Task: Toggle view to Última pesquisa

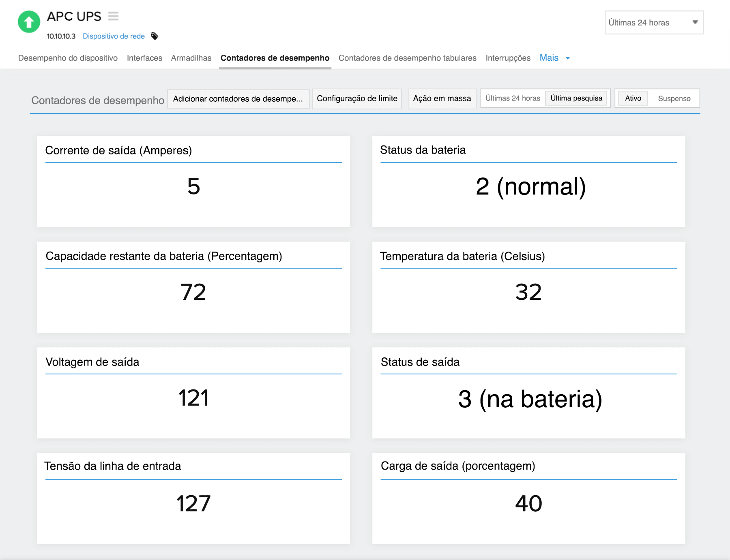Action: pyautogui.click(x=576, y=98)
